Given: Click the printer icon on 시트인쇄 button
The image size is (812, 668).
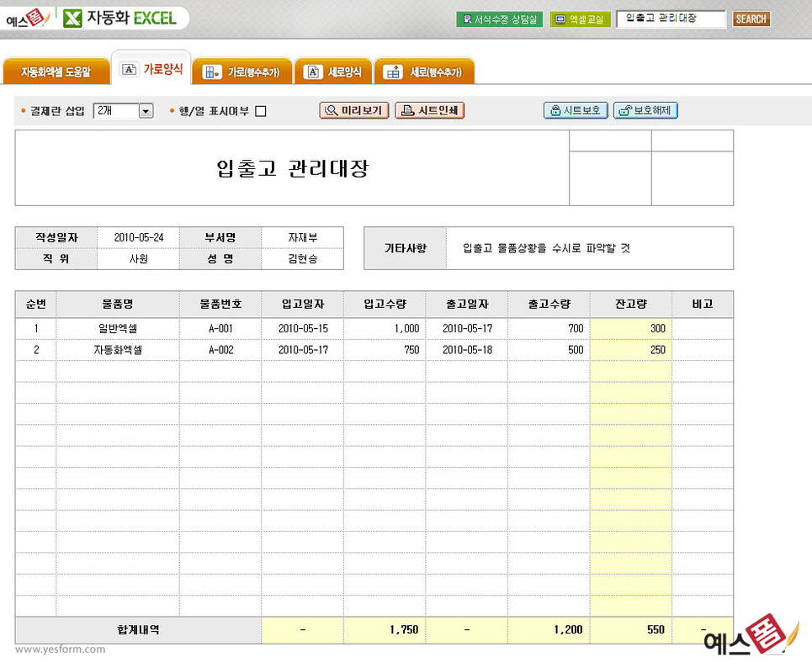Looking at the screenshot, I should click(406, 110).
